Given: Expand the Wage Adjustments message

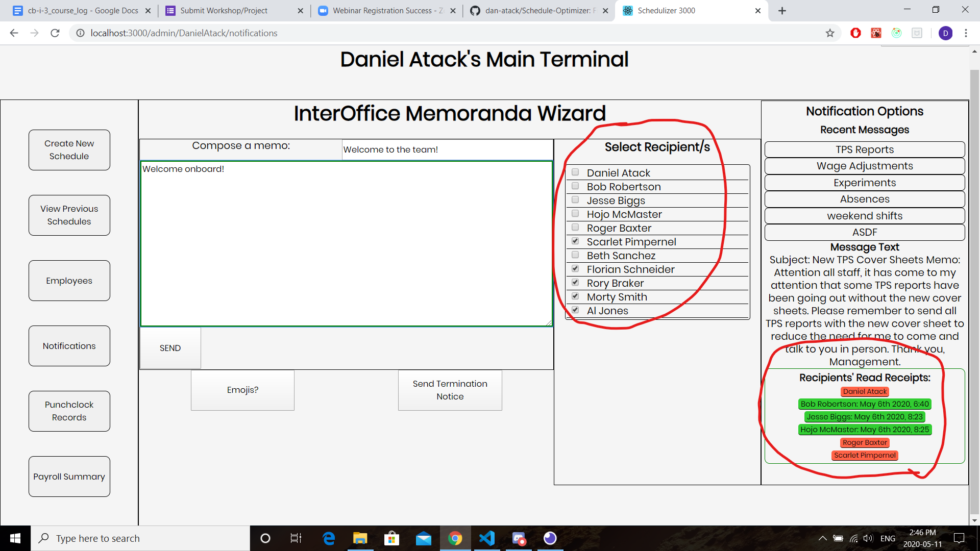Looking at the screenshot, I should click(864, 166).
